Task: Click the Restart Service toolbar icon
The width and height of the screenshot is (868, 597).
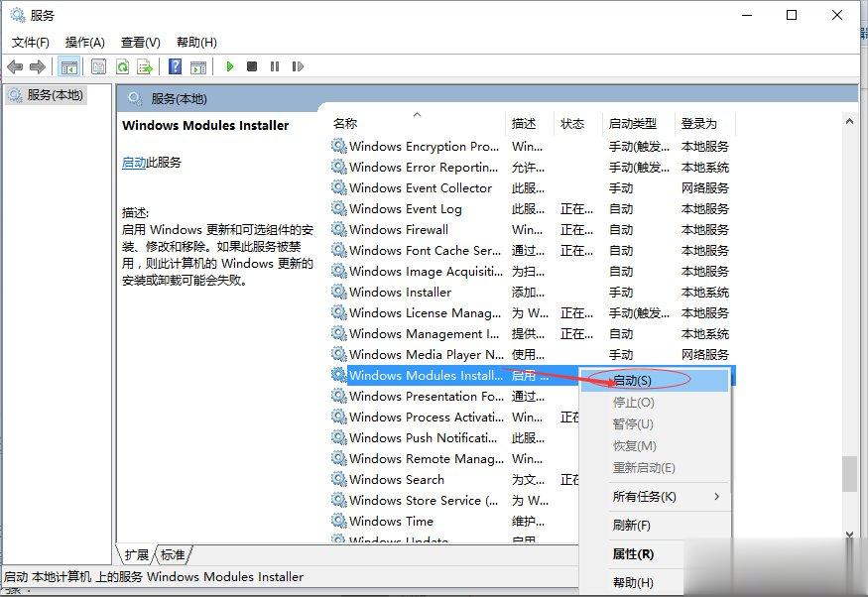Action: pos(298,66)
